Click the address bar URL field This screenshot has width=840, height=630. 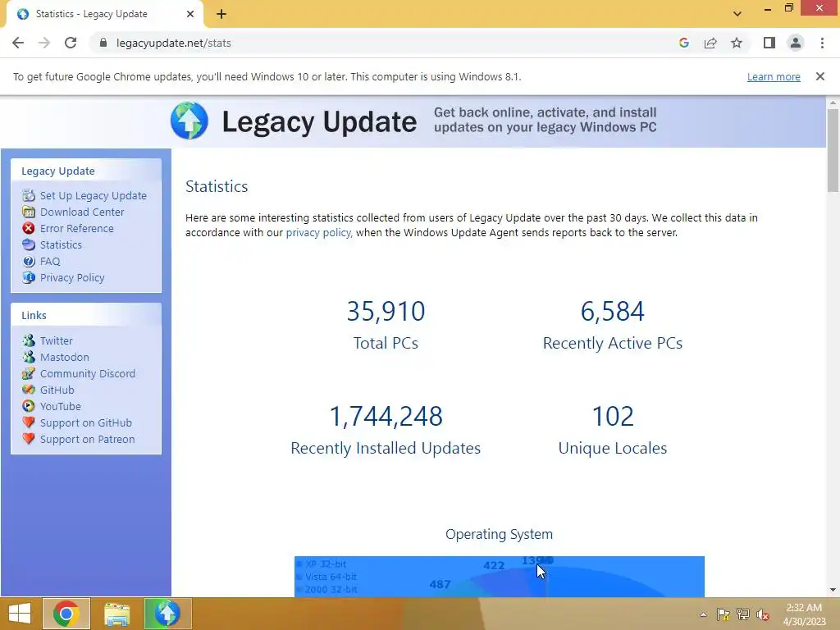(386, 43)
